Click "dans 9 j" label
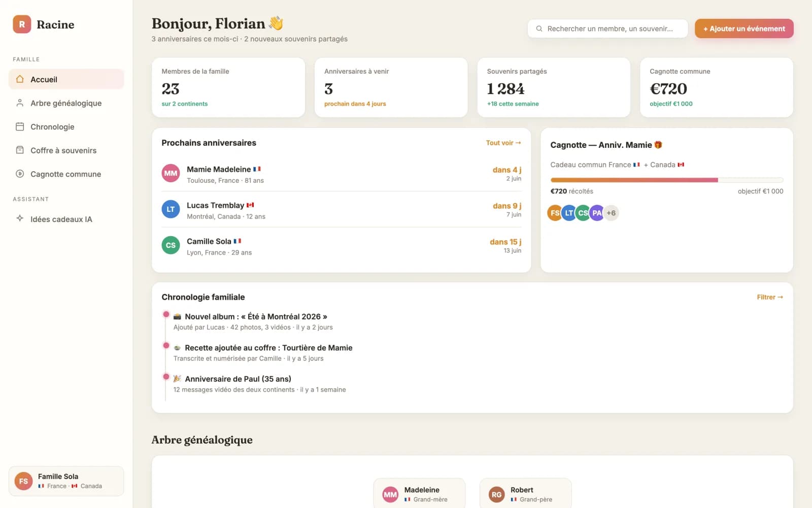The height and width of the screenshot is (508, 812). pyautogui.click(x=507, y=206)
